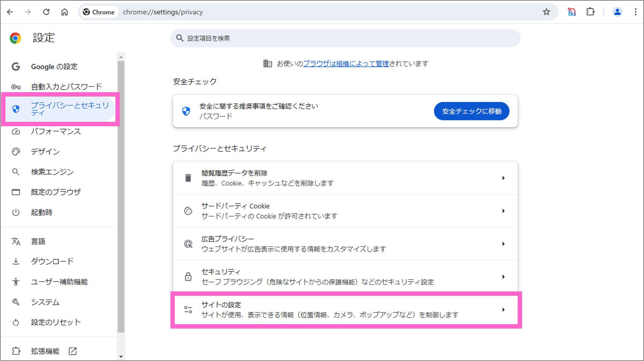644x361 pixels.
Task: Click the sidebar scrollbar down arrow
Action: [121, 357]
